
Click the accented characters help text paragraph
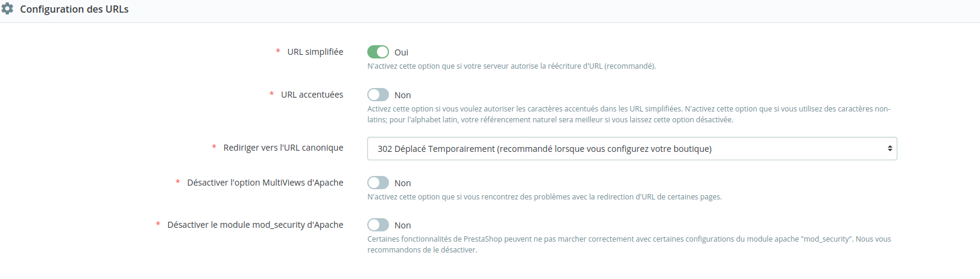coord(628,114)
